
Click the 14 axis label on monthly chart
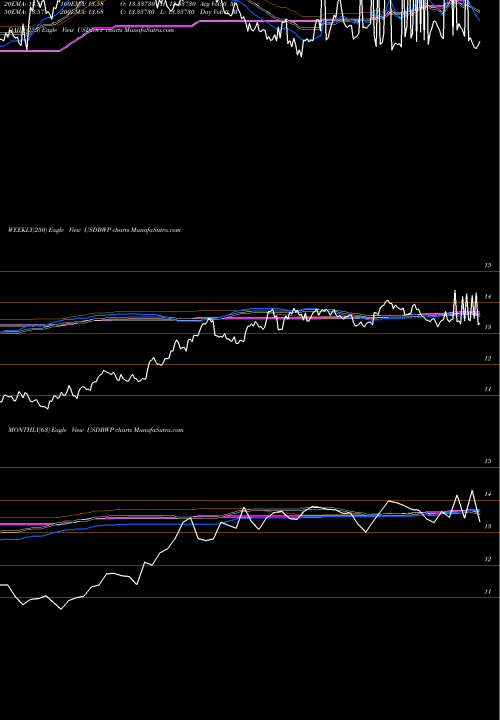click(488, 494)
